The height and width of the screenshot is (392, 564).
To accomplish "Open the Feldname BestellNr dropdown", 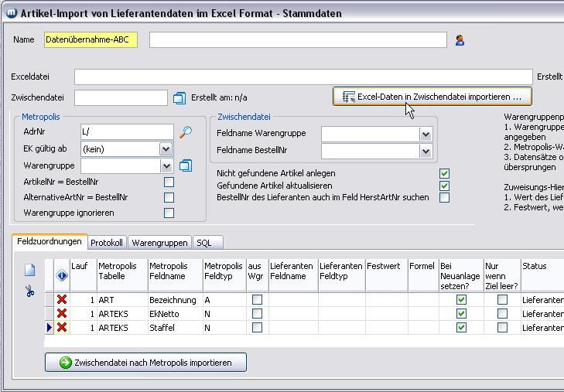I will point(425,152).
